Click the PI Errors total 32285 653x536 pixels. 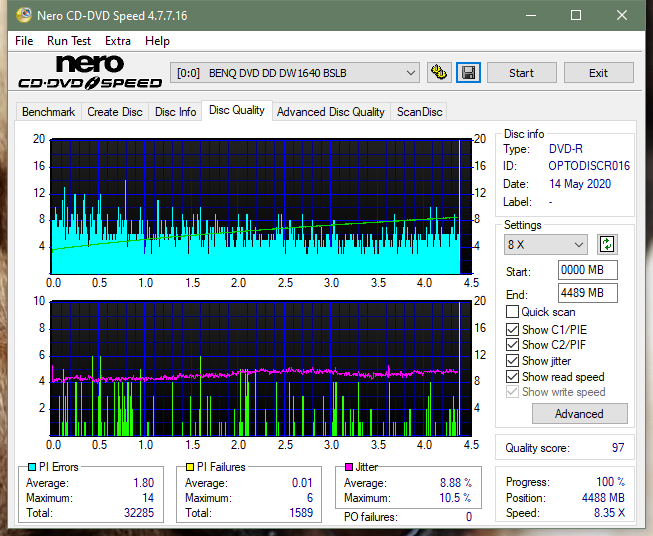coord(139,513)
